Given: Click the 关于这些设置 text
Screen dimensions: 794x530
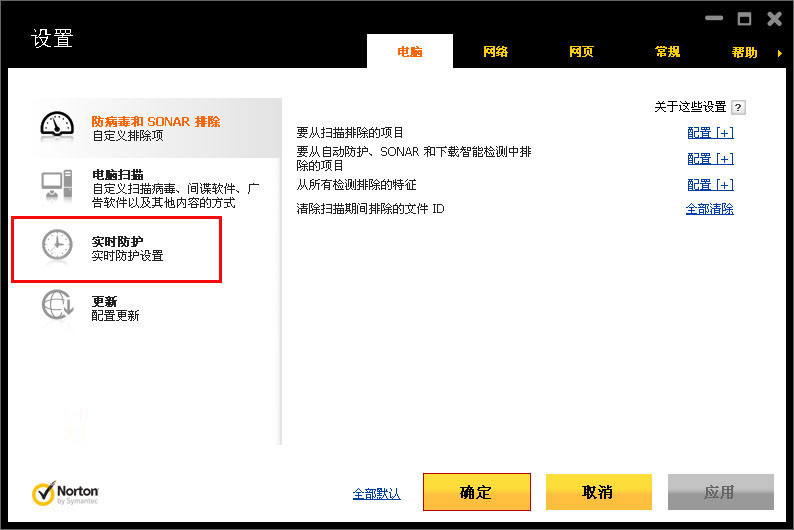Looking at the screenshot, I should click(x=690, y=107).
